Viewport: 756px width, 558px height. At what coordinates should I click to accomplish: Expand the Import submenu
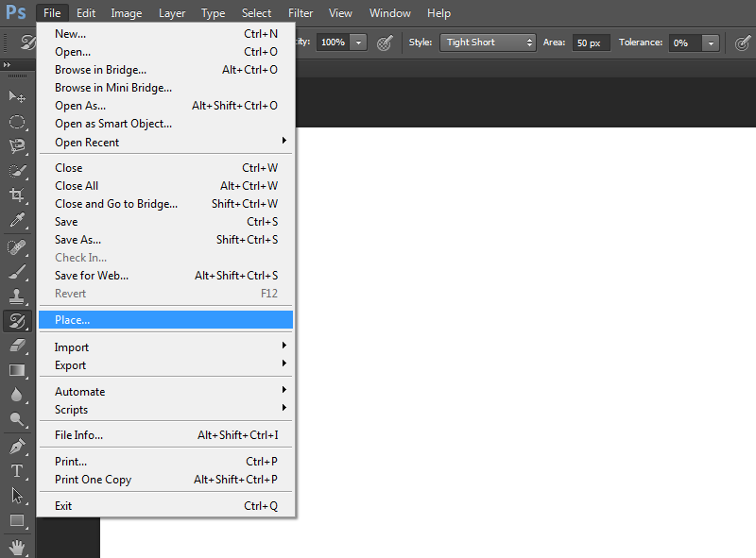pos(166,347)
